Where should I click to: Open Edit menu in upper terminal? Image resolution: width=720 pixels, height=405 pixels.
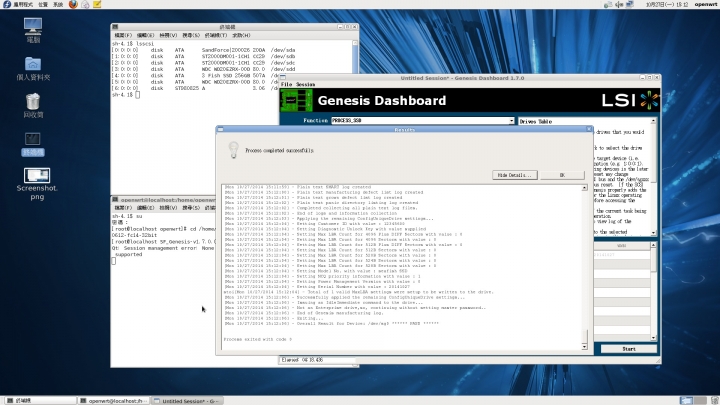145,35
